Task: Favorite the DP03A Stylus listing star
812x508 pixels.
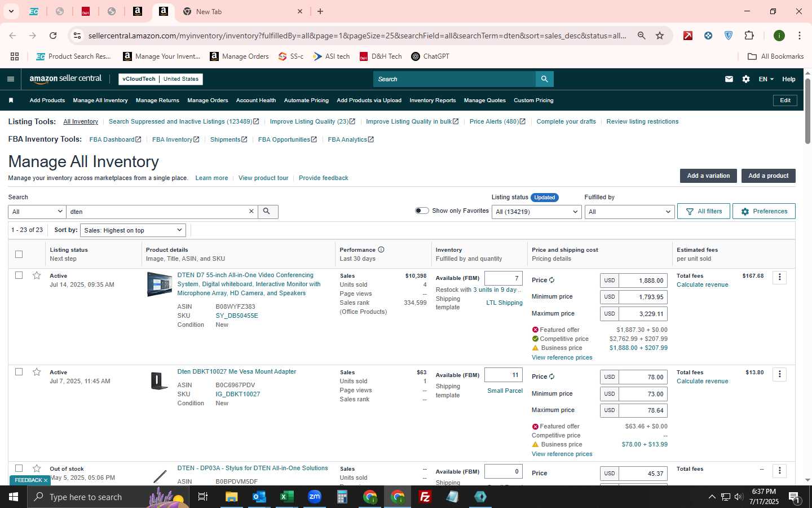Action: coord(37,468)
